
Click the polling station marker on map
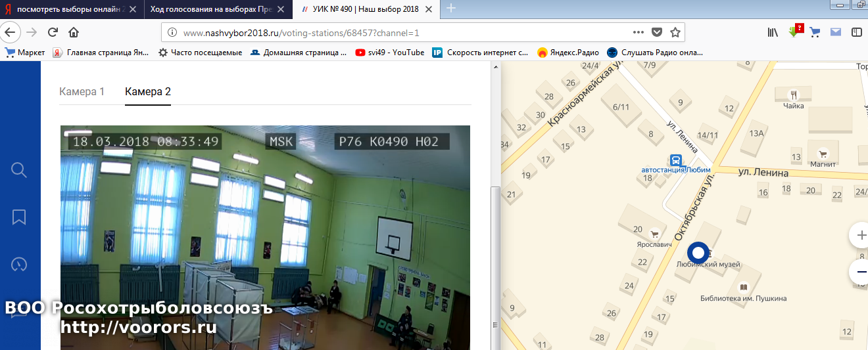click(698, 253)
